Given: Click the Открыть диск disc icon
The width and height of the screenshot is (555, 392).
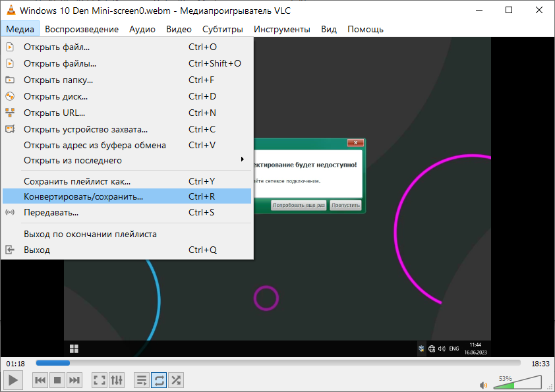Looking at the screenshot, I should [x=9, y=96].
